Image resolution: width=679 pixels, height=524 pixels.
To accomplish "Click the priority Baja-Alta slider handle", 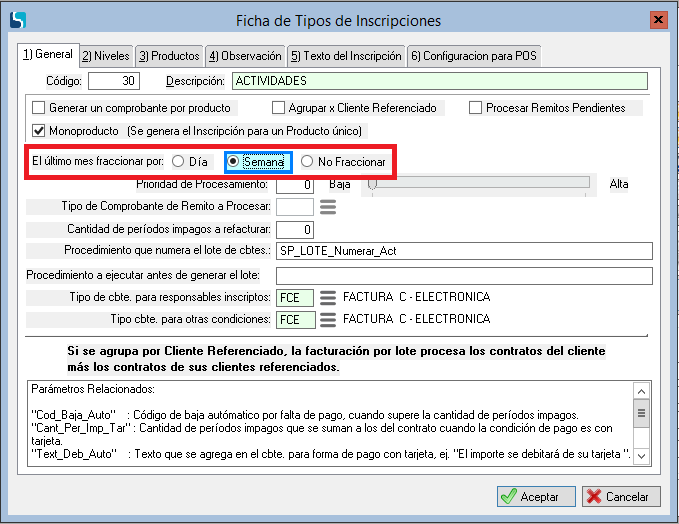I will (372, 184).
